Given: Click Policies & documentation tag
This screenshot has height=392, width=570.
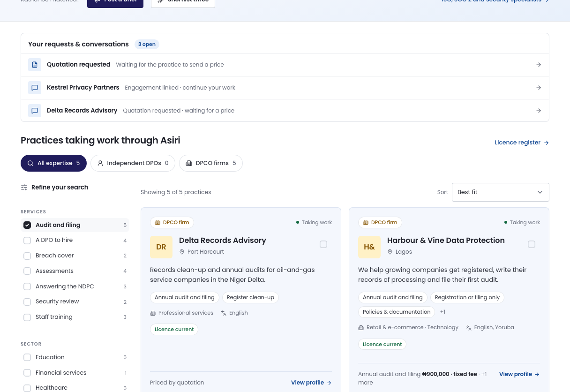Looking at the screenshot, I should 397,312.
